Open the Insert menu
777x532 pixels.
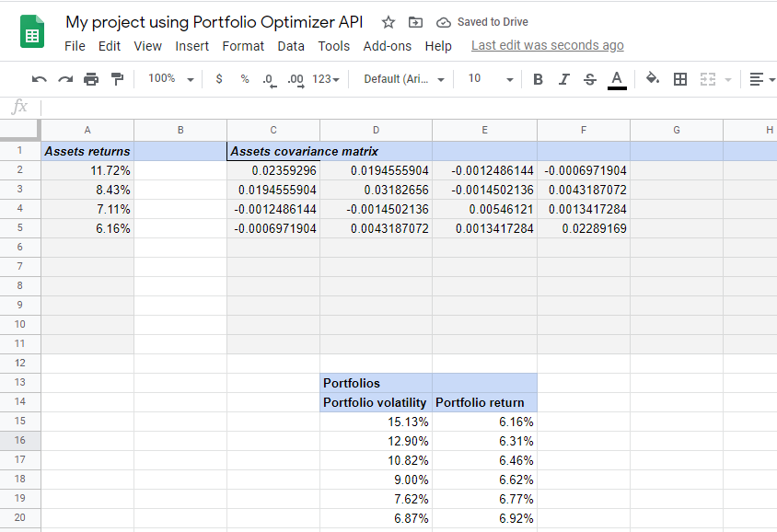(191, 46)
